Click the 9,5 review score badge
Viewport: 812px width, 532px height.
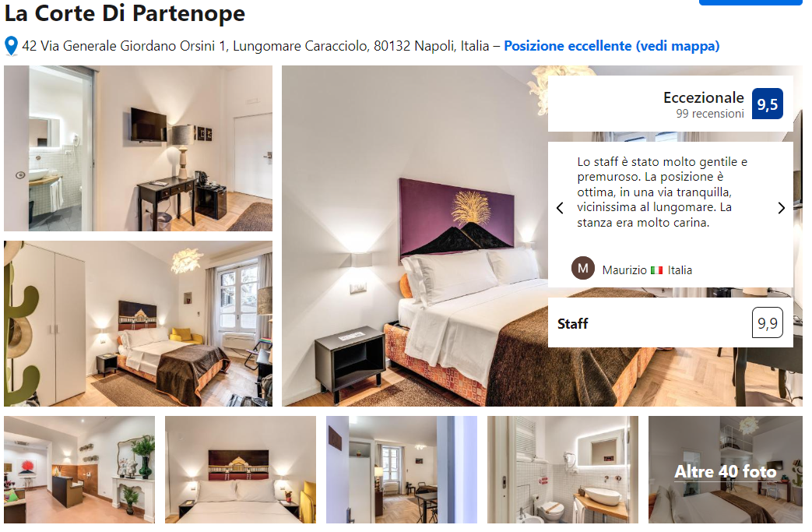[x=767, y=104]
